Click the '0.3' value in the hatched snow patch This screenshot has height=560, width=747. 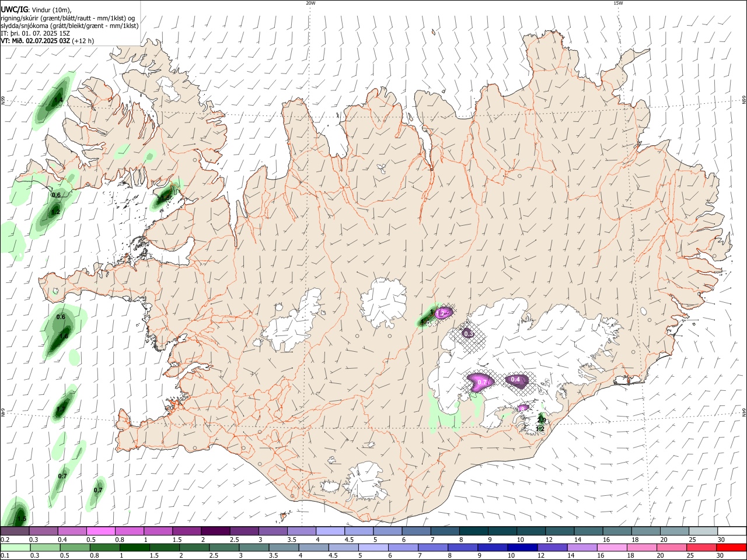click(468, 334)
